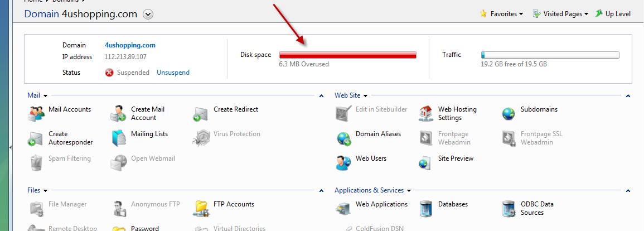Click the Domain Aliases icon

click(x=344, y=138)
